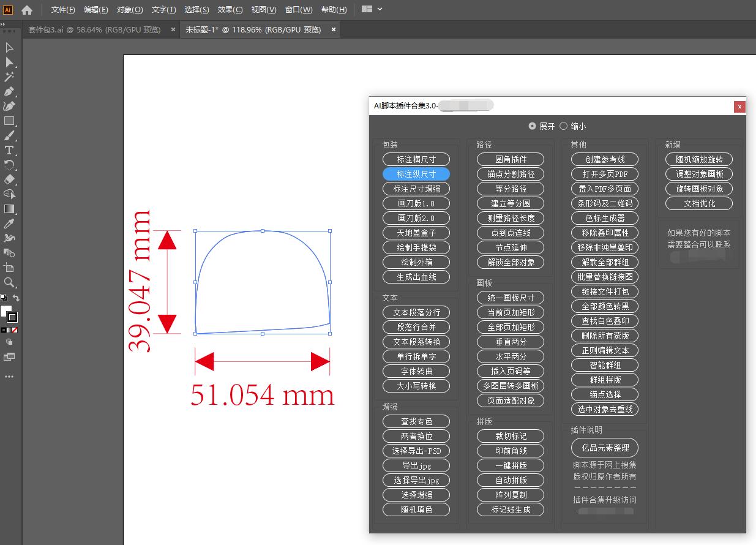The height and width of the screenshot is (545, 756).
Task: Select the Gradient tool
Action: pyautogui.click(x=9, y=209)
